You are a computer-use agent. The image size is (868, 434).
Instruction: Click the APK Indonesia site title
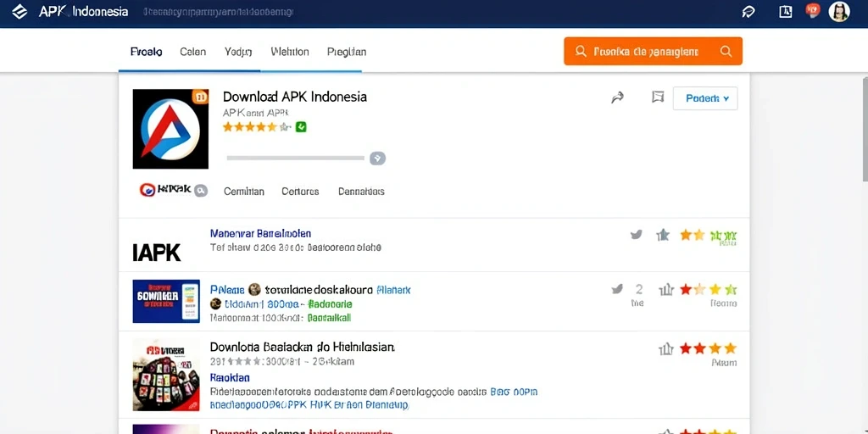point(84,12)
